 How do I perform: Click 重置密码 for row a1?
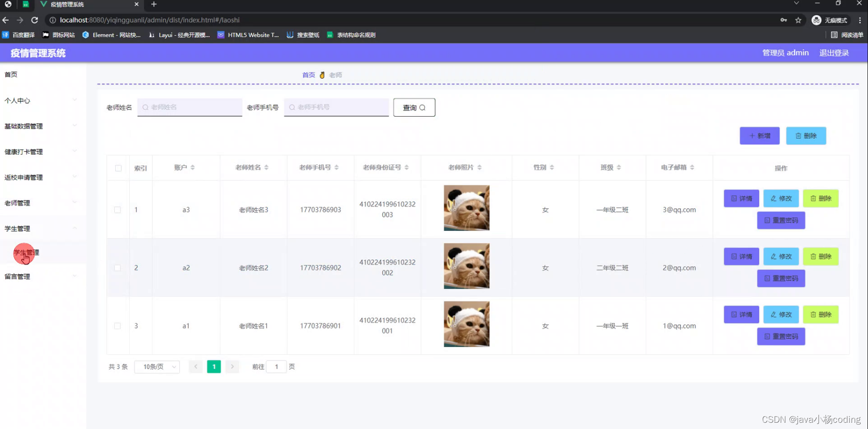click(x=781, y=336)
